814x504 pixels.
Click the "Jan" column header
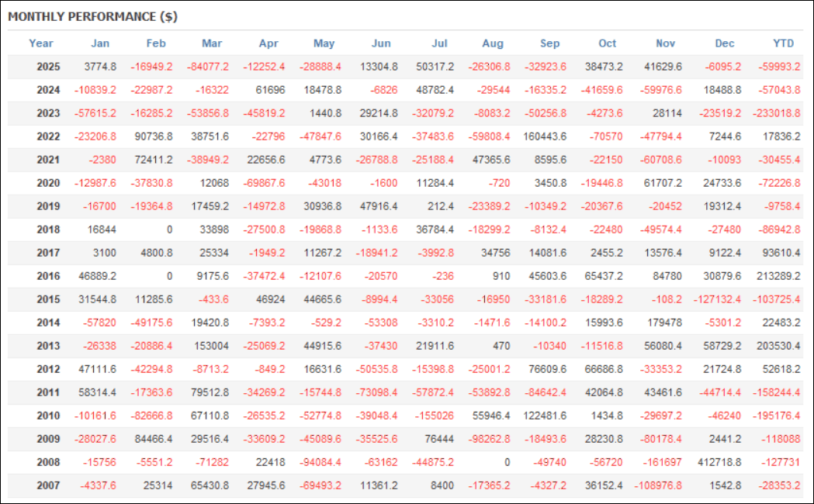pyautogui.click(x=100, y=43)
